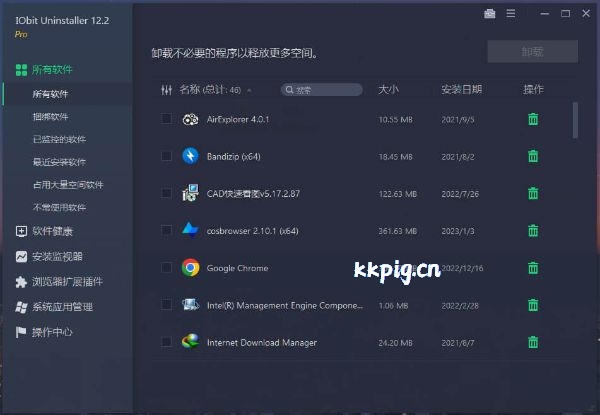Open 捆绑软件 in the sidebar
600x415 pixels.
(x=50, y=117)
